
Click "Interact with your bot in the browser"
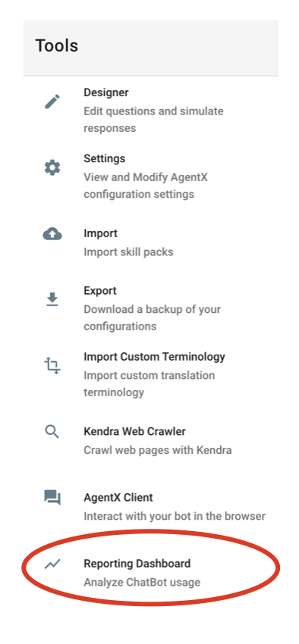click(175, 516)
